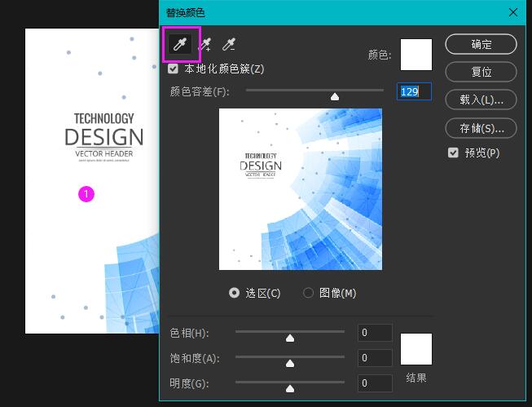The image size is (532, 407).
Task: Click the 颜色容差(F) slider handle
Action: point(335,97)
